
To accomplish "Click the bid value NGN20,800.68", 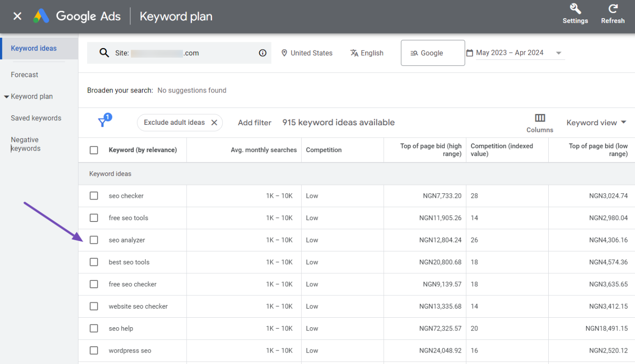I will (x=440, y=262).
